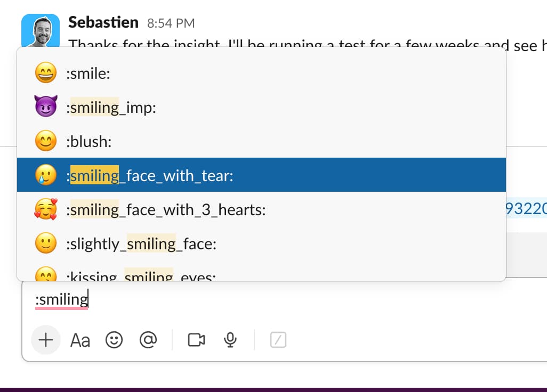The width and height of the screenshot is (547, 392).
Task: Click the purple devil emoji icon
Action: 46,107
